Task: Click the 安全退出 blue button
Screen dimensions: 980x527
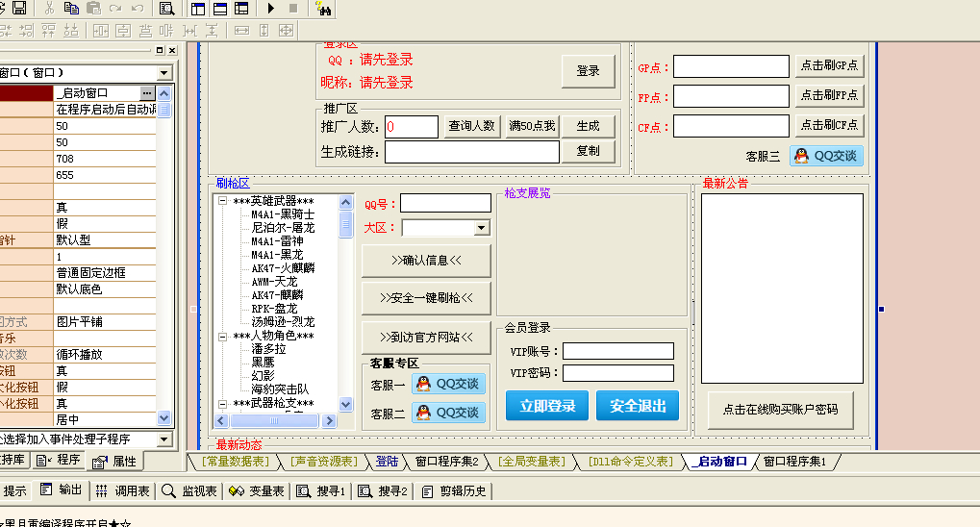Action: (638, 406)
